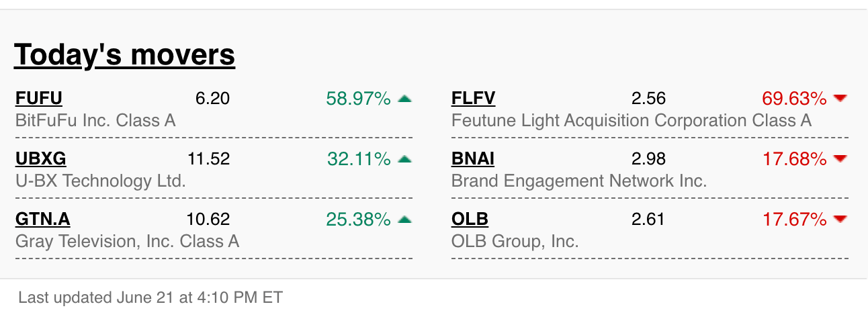The height and width of the screenshot is (329, 868).
Task: Click the green up arrow beside 32.11%
Action: point(404,159)
